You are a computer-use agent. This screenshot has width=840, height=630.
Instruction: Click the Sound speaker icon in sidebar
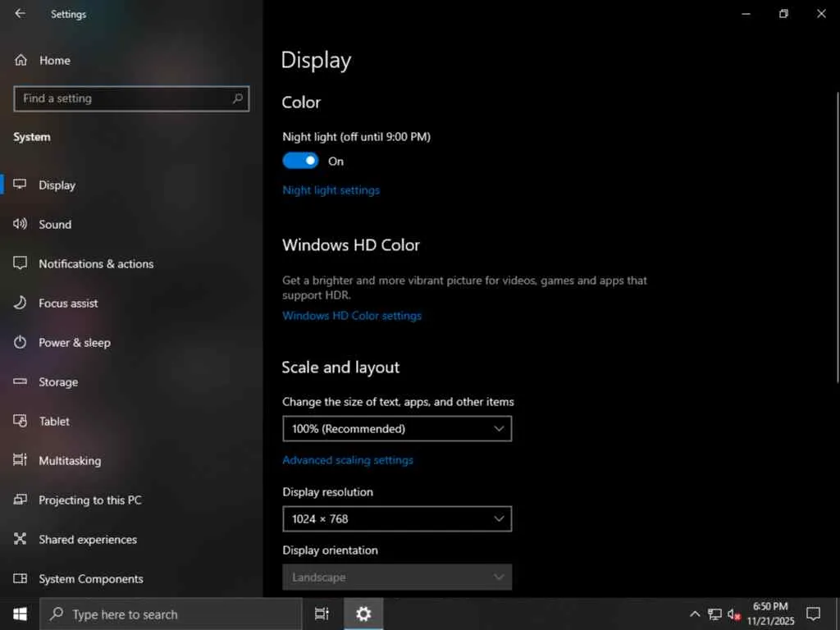point(20,224)
